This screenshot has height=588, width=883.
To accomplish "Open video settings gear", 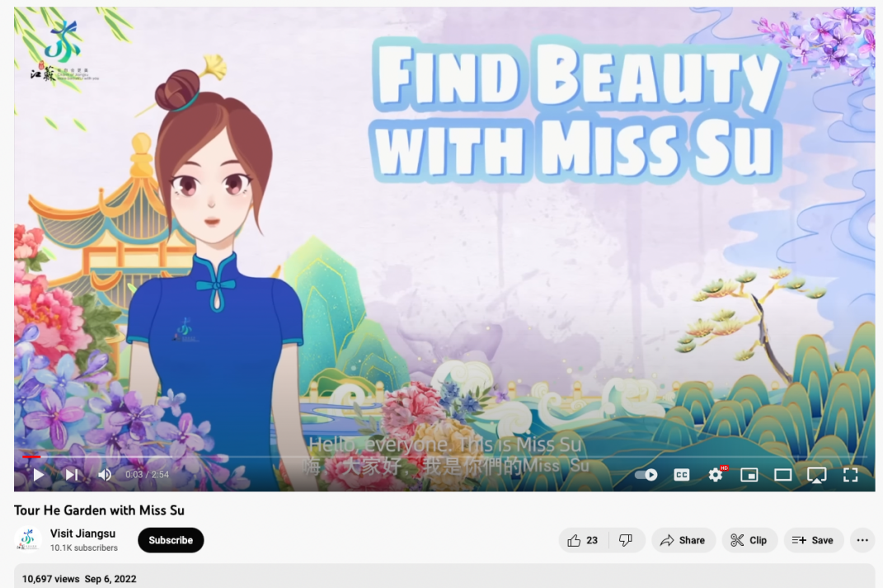I will point(716,475).
